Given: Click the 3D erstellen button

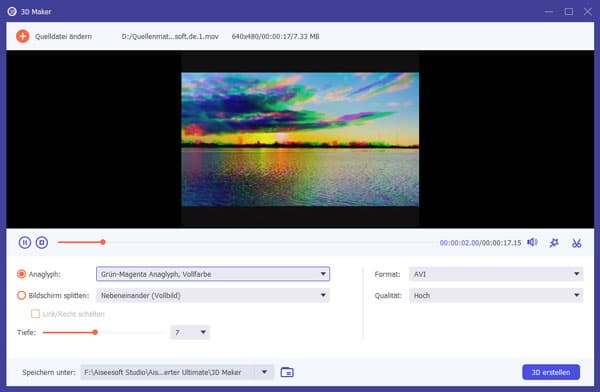Looking at the screenshot, I should coord(551,372).
